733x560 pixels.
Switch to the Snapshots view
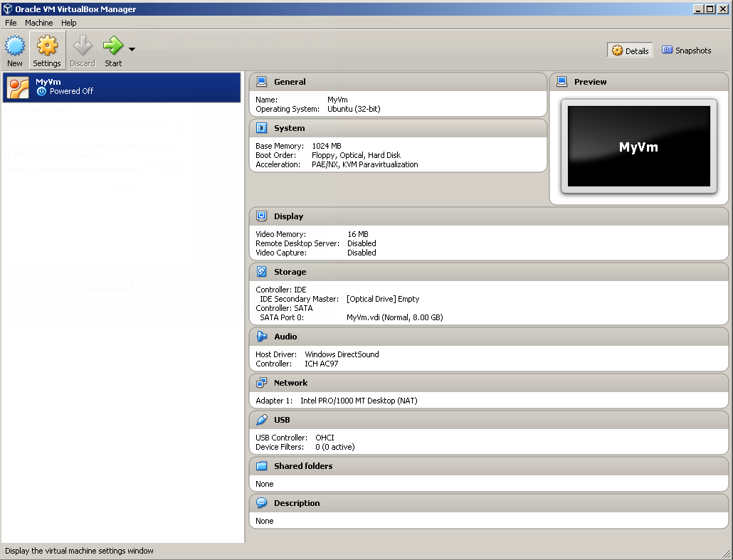[x=686, y=51]
